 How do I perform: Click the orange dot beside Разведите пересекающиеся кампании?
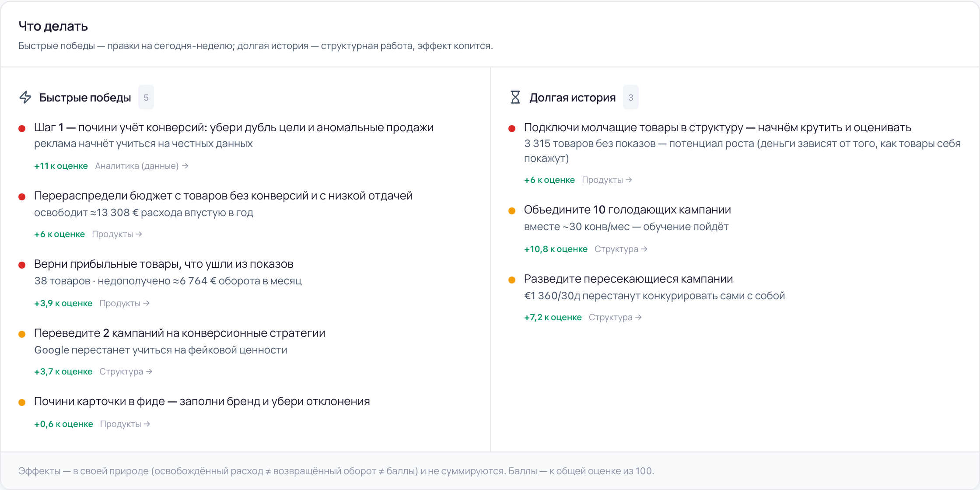512,280
